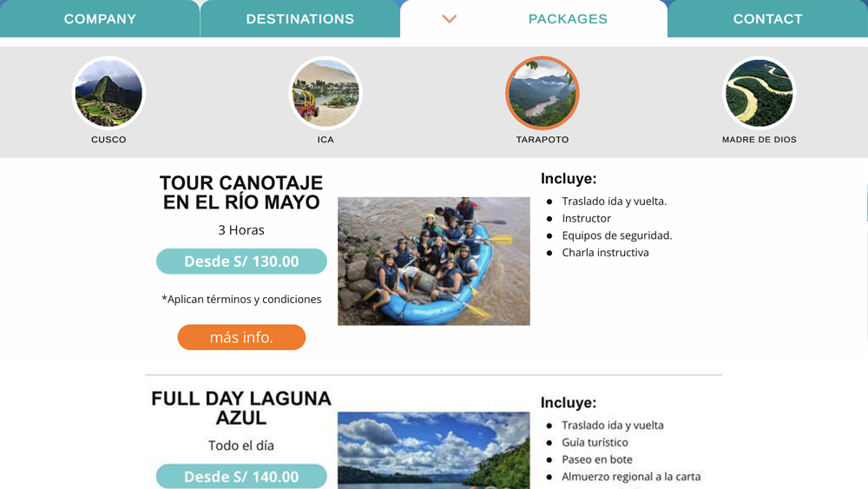Click the page scrollbar on the right edge

(x=865, y=204)
